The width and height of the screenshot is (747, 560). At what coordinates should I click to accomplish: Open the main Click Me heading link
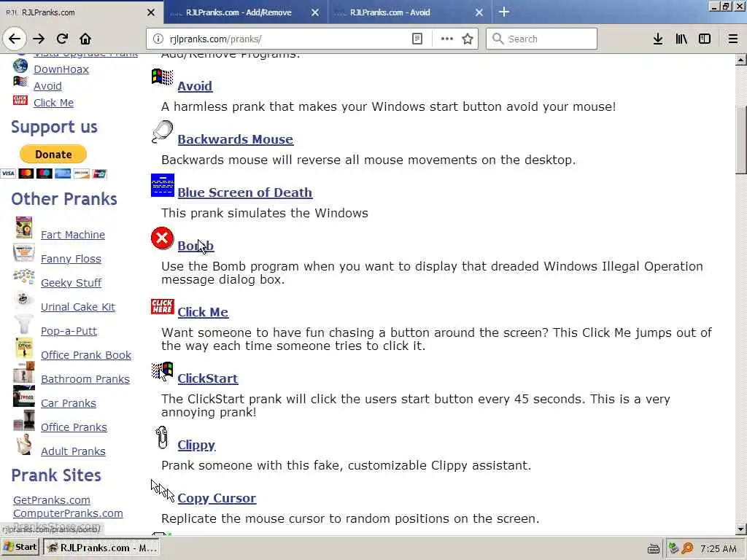(203, 312)
